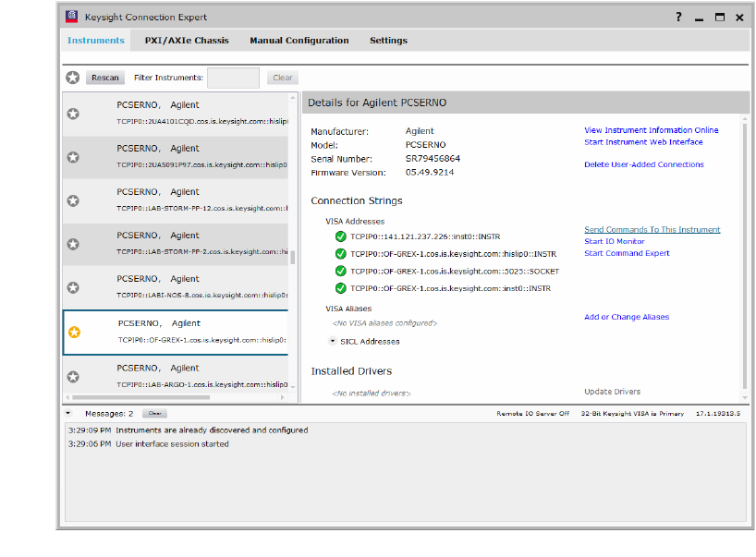Viewport: 756px width, 557px height.
Task: Expand the SICL Addresses section
Action: point(332,341)
